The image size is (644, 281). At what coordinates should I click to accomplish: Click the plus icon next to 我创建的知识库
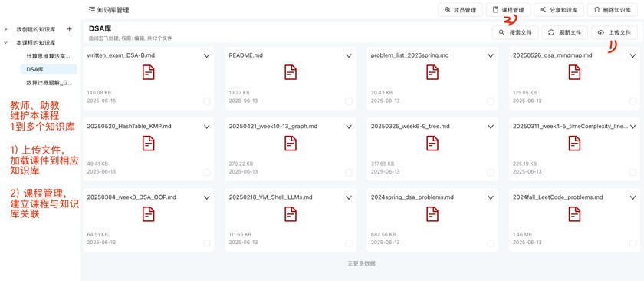pyautogui.click(x=70, y=29)
